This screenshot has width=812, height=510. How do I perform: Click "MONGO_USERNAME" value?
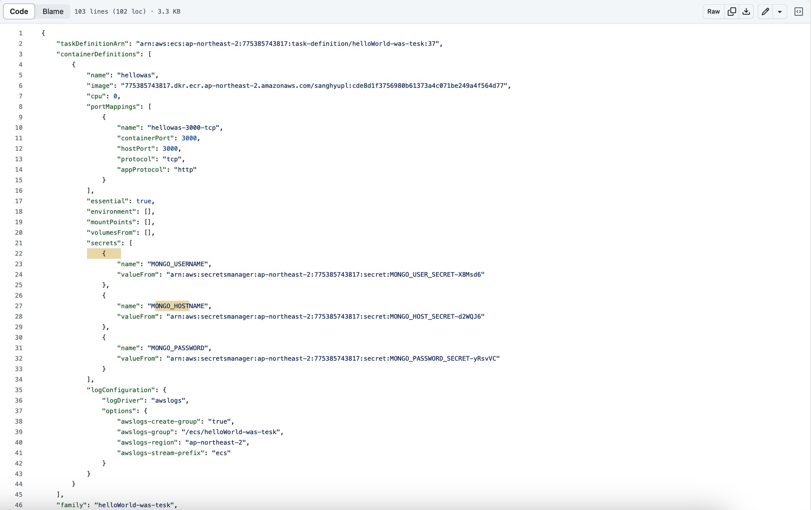[178, 264]
